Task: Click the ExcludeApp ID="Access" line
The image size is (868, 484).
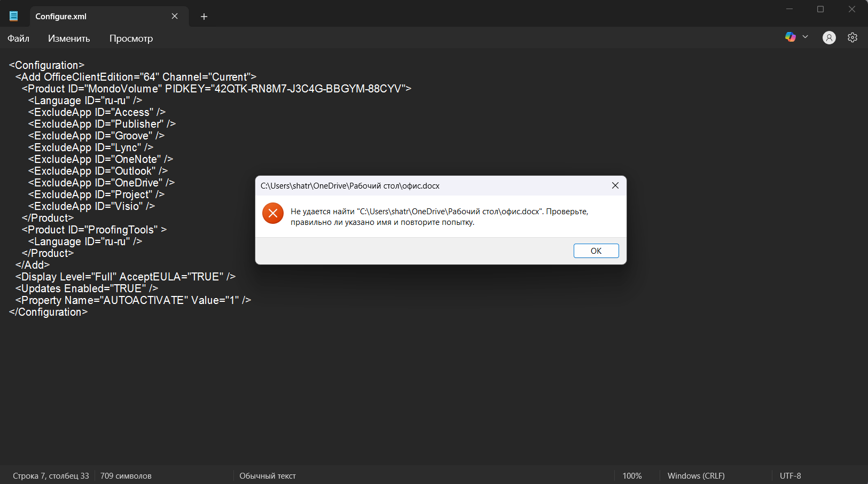Action: click(97, 112)
